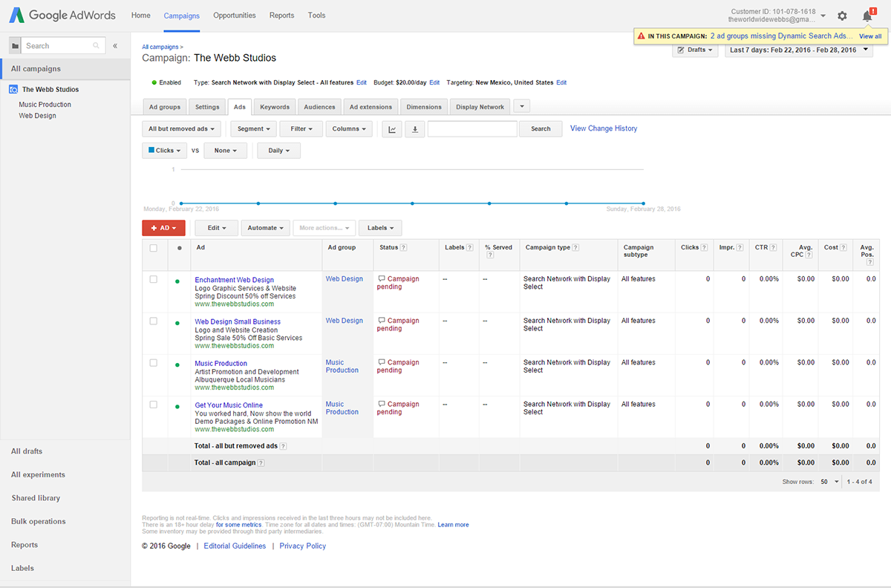The width and height of the screenshot is (891, 588).
Task: Go to Opportunities in top navigation
Action: coord(235,16)
